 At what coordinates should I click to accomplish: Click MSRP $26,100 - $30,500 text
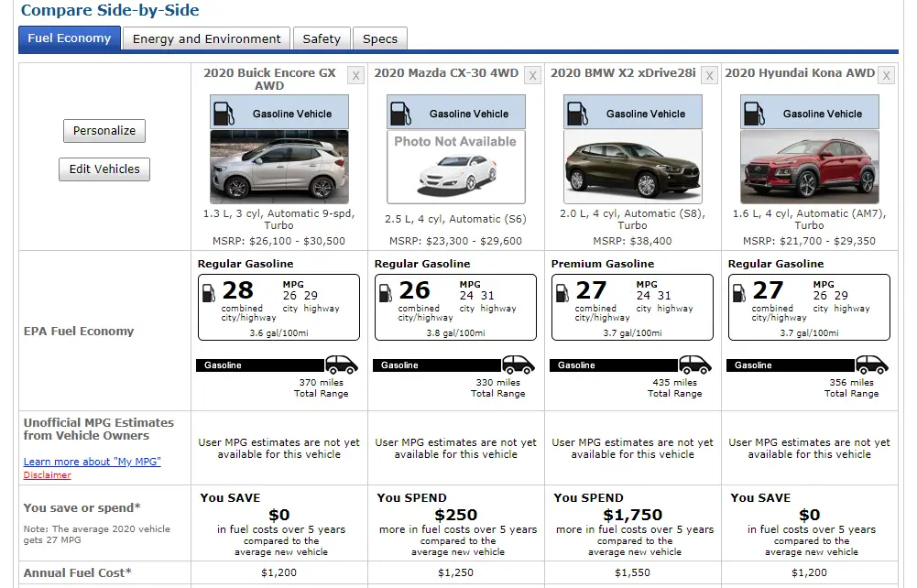(x=279, y=241)
